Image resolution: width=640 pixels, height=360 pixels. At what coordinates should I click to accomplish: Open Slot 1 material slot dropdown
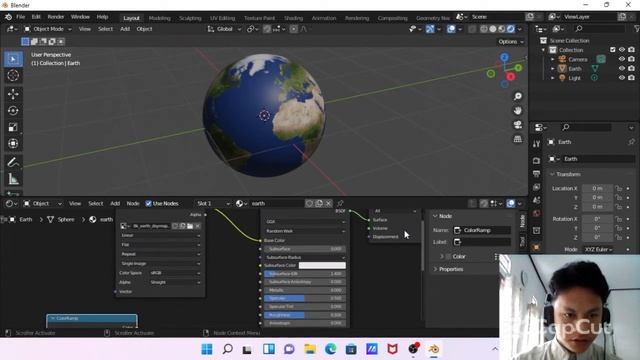[x=213, y=203]
